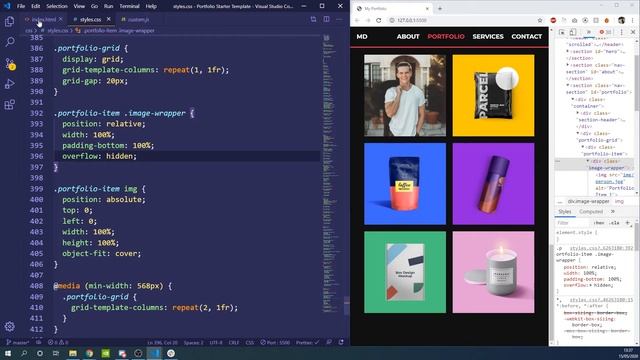Open the Selection menu in VS Code
The width and height of the screenshot is (640, 360).
point(57,6)
